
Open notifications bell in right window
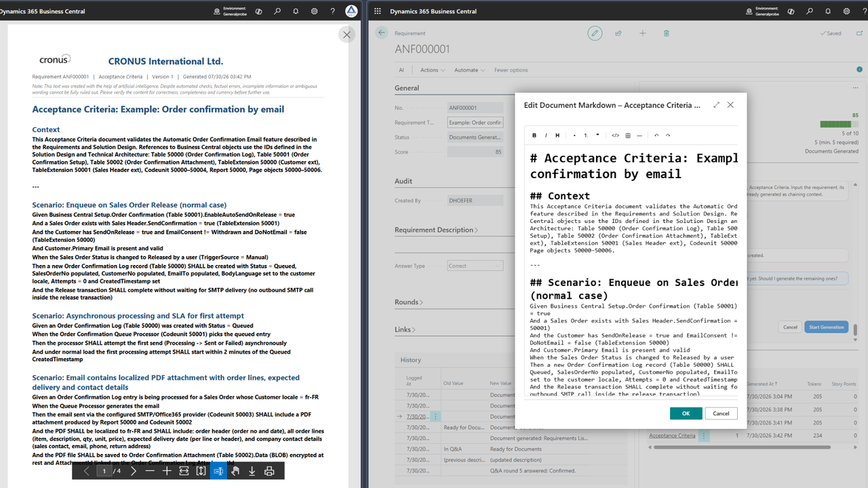coord(828,11)
